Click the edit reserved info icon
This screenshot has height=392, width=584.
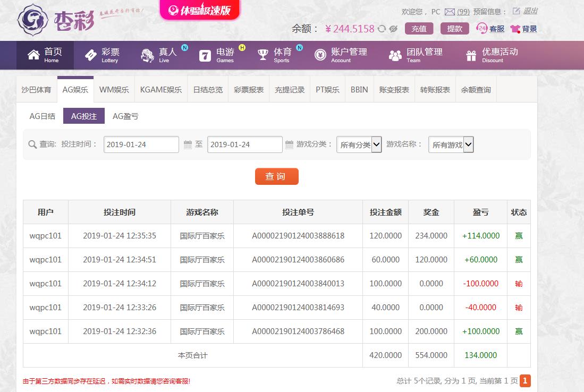[x=516, y=11]
